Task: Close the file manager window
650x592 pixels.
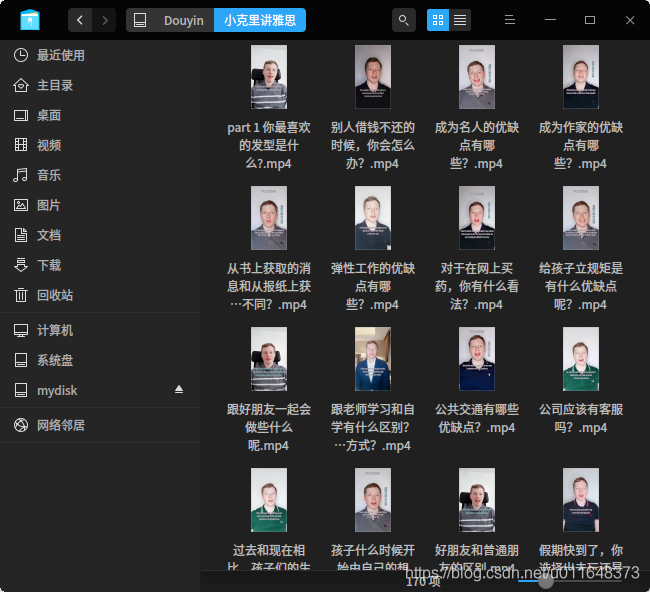Action: (630, 20)
